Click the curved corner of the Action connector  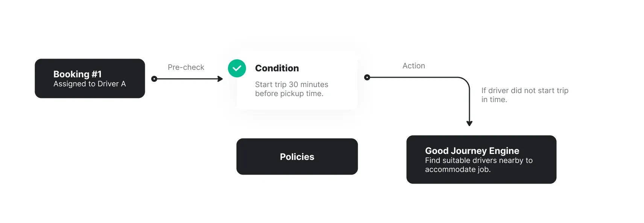tap(465, 81)
